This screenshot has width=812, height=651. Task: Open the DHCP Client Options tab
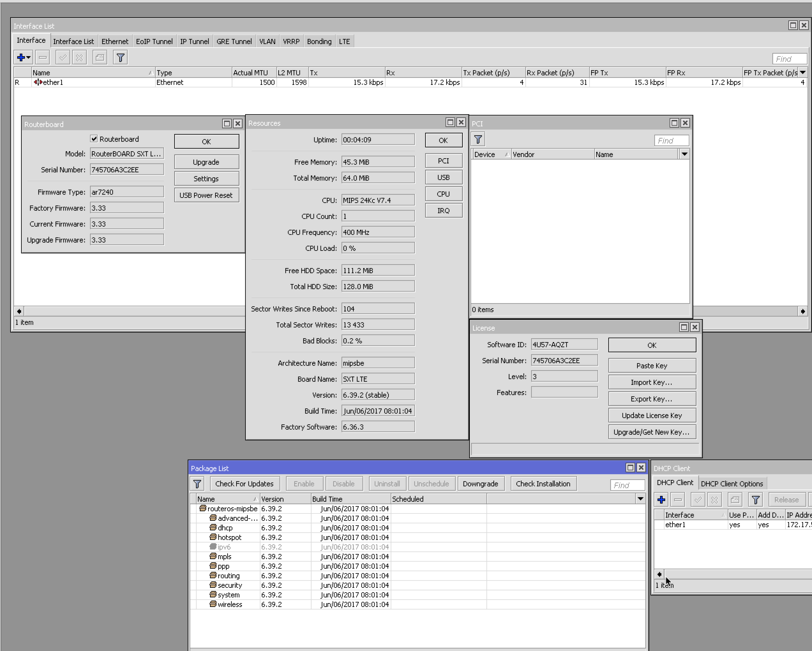(x=732, y=484)
